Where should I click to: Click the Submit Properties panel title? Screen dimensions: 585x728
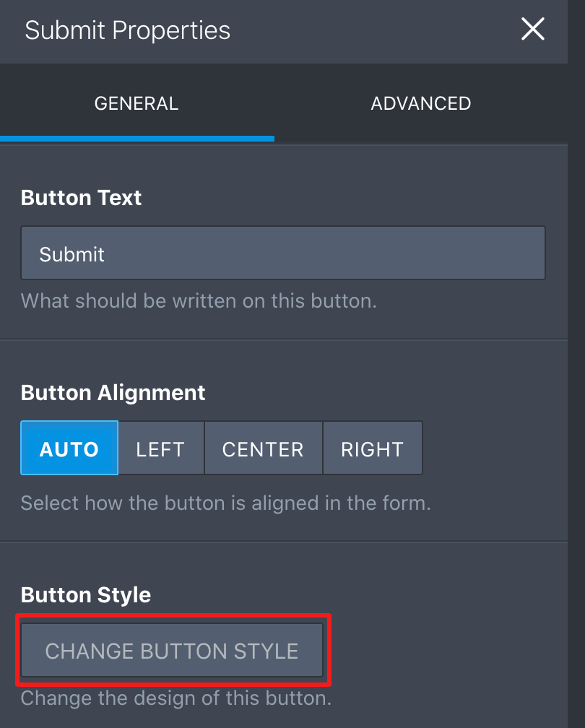coord(128,30)
